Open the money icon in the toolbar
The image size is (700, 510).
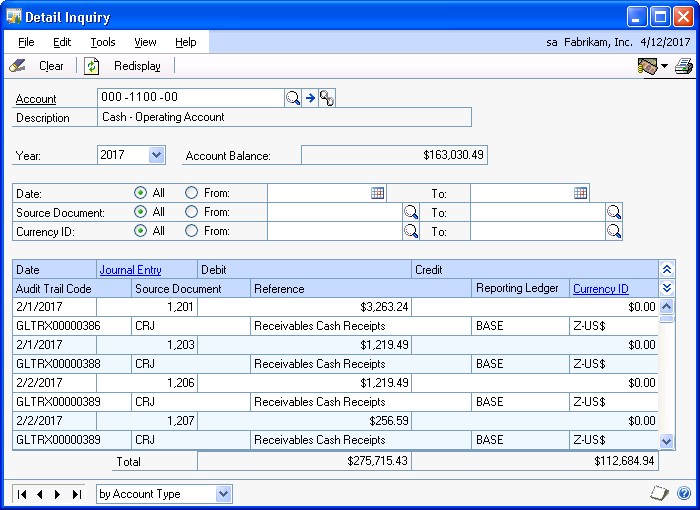[648, 67]
